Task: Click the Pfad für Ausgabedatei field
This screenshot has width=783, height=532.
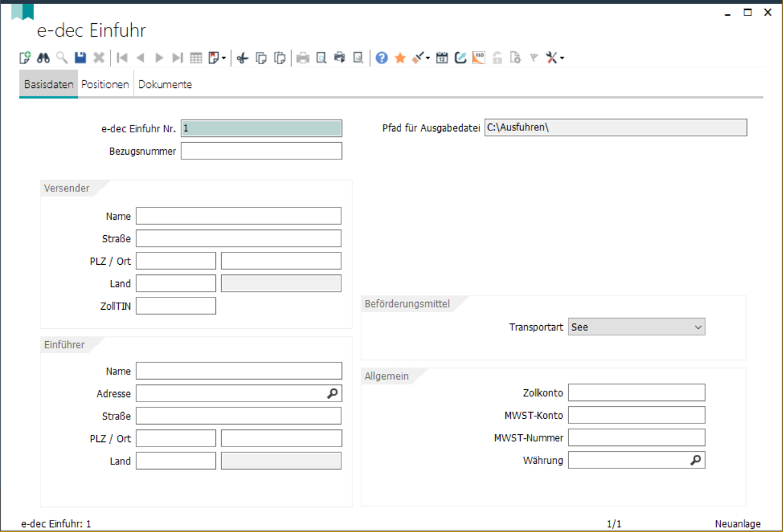Action: [616, 127]
